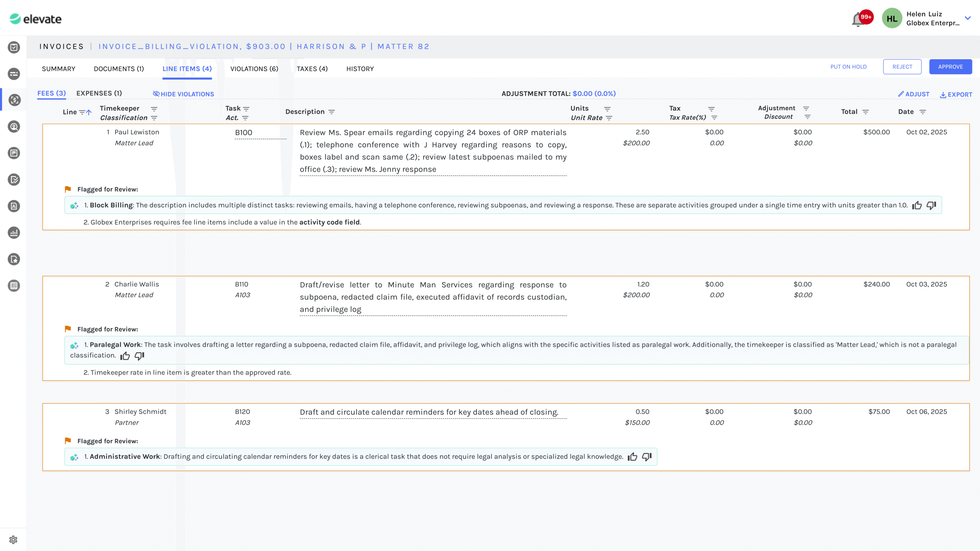The height and width of the screenshot is (551, 980).
Task: Click the Line column ascending sort arrow
Action: (89, 112)
